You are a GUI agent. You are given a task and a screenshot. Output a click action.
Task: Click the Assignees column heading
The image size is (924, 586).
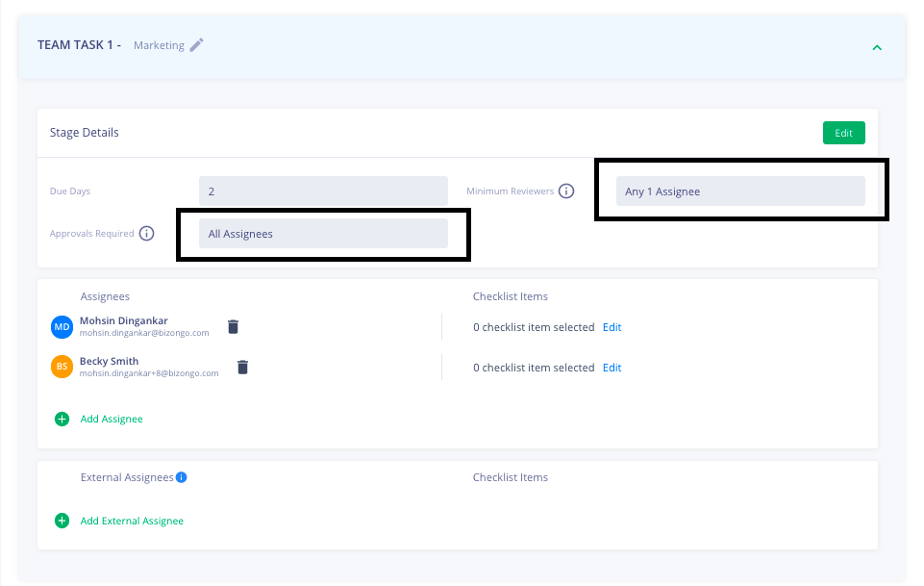pos(105,296)
